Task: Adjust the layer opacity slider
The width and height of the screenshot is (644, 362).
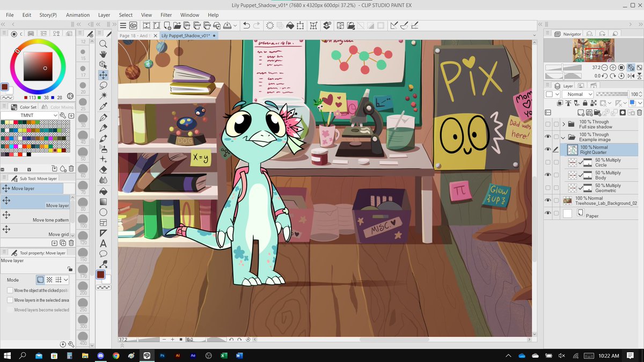Action: pyautogui.click(x=611, y=94)
